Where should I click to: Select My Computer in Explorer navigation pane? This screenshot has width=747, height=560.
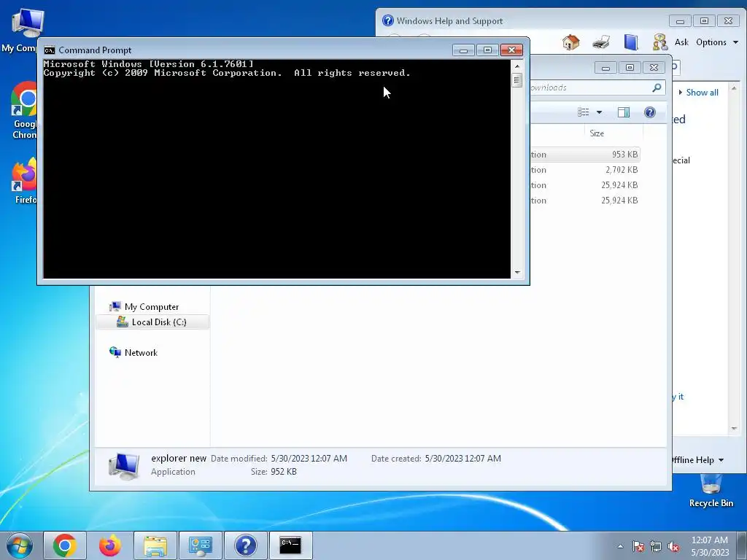click(x=151, y=307)
